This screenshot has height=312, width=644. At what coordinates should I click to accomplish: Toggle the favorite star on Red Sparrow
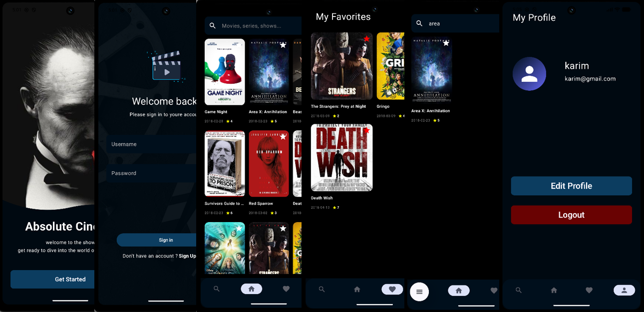283,137
